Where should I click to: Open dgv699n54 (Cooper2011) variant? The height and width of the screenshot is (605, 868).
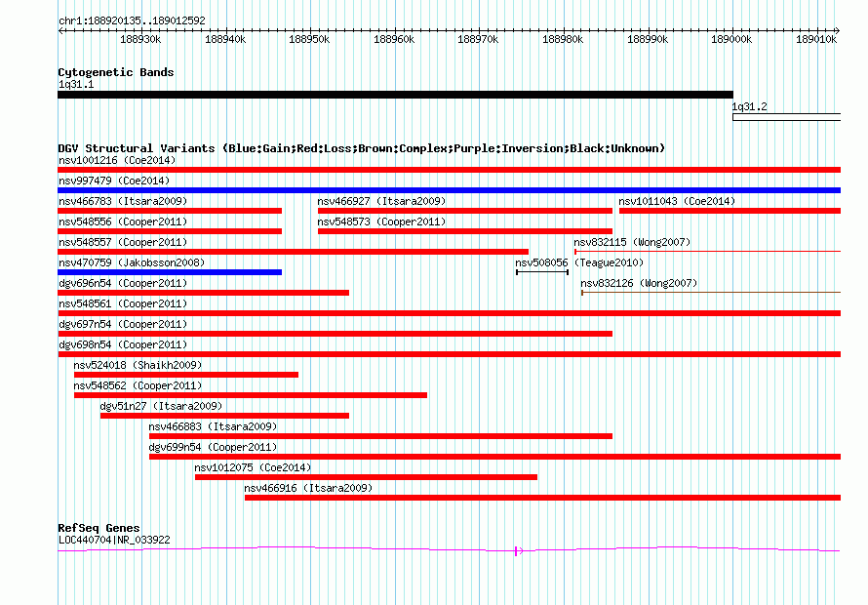[x=494, y=457]
